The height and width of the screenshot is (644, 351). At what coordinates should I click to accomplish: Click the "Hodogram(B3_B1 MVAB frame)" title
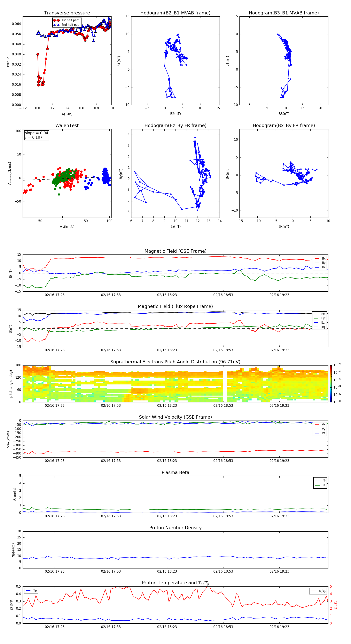(x=284, y=13)
